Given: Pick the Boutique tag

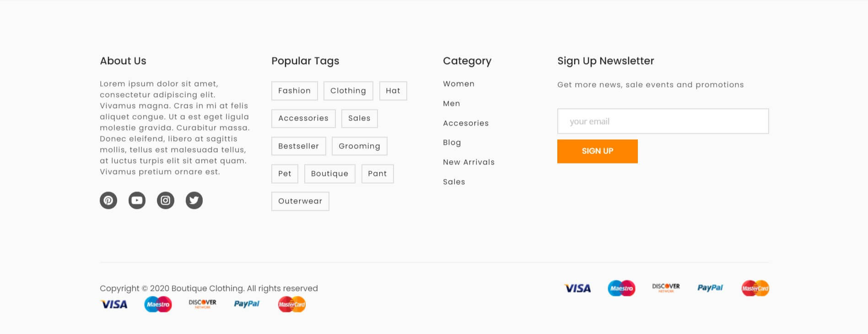Looking at the screenshot, I should coord(329,174).
